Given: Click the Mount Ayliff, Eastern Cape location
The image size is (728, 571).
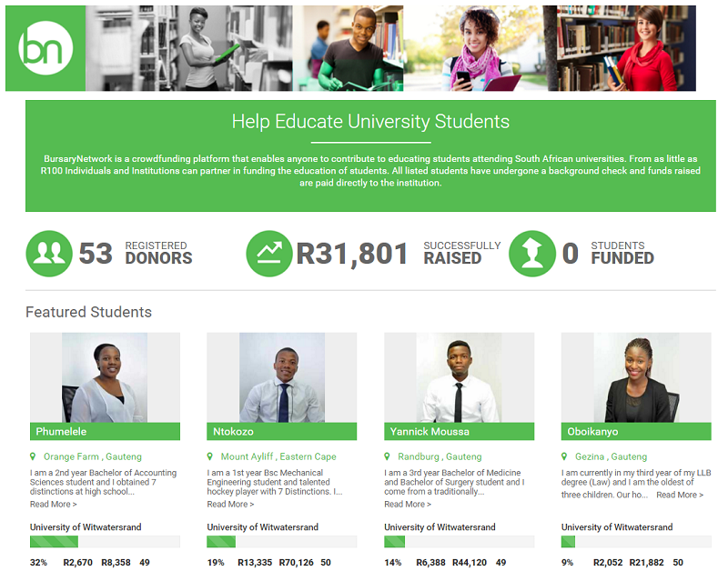Looking at the screenshot, I should tap(278, 456).
